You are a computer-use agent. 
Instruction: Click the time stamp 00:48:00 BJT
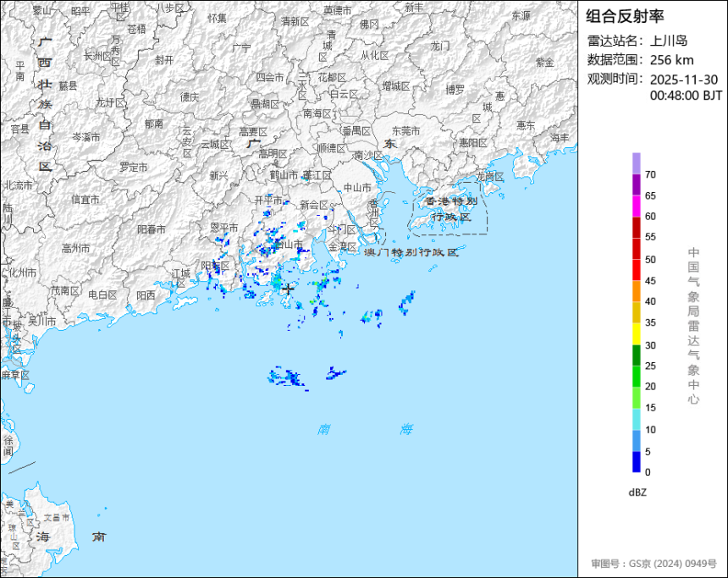tap(686, 96)
